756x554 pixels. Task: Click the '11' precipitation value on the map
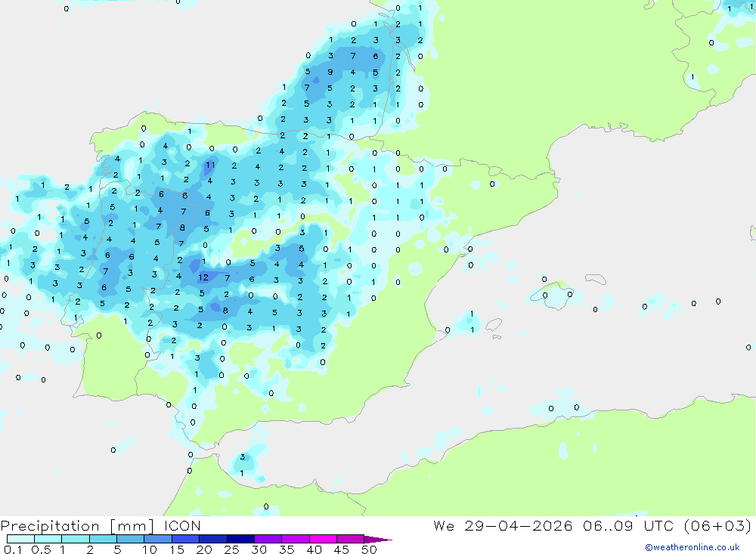tap(210, 165)
